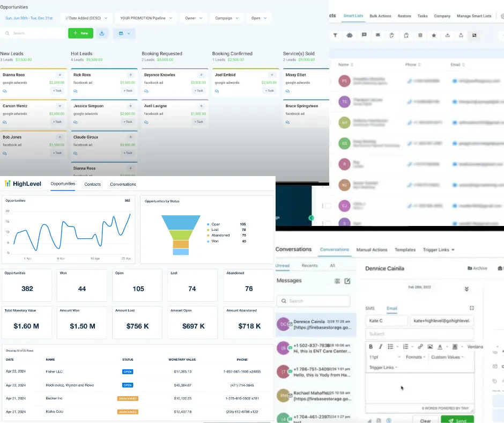
Task: Click the green Send button
Action: coord(457,420)
